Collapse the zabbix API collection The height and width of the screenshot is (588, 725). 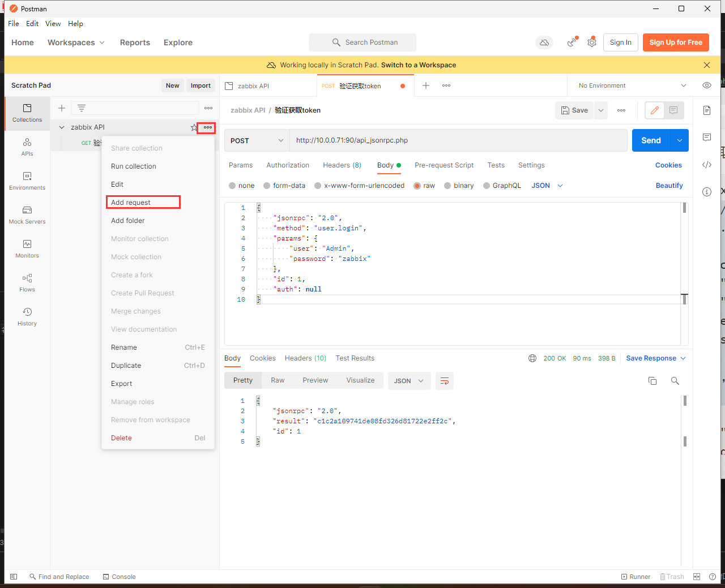tap(62, 127)
